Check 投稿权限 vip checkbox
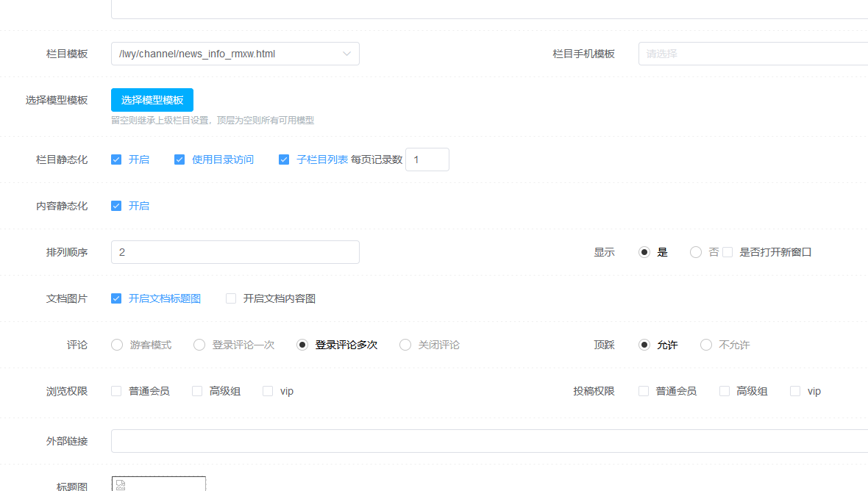The height and width of the screenshot is (491, 868). [x=795, y=391]
